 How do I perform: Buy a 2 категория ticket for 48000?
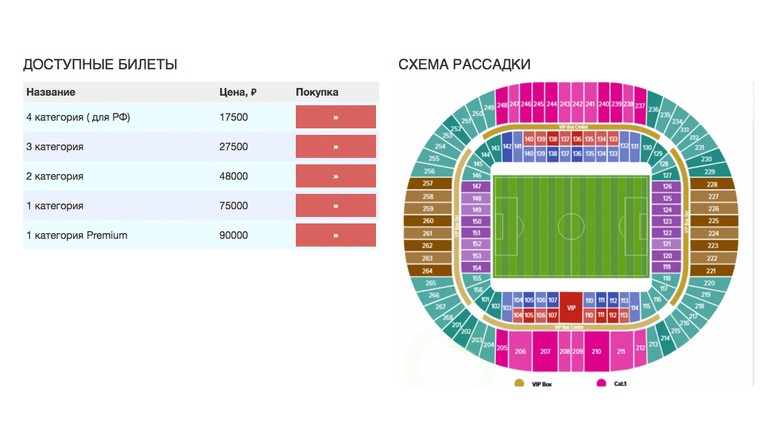pos(336,176)
